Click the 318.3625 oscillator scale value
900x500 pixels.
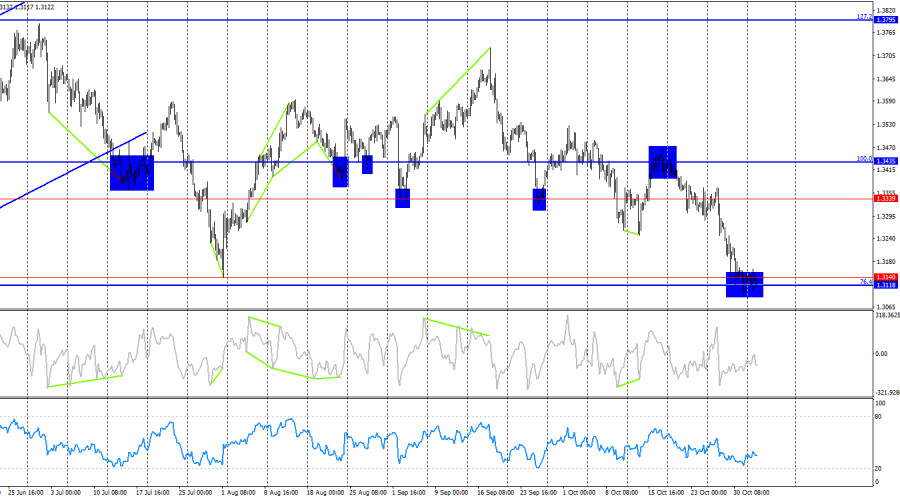pyautogui.click(x=887, y=315)
